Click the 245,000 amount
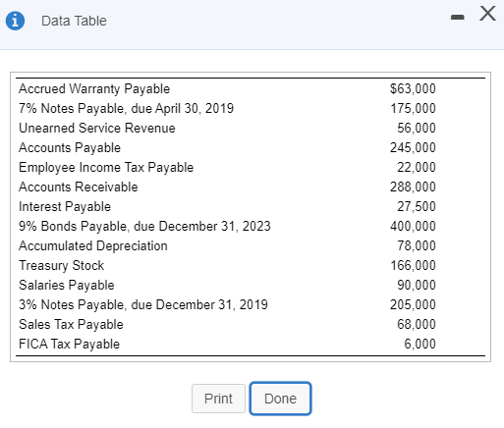This screenshot has width=504, height=428. click(413, 147)
